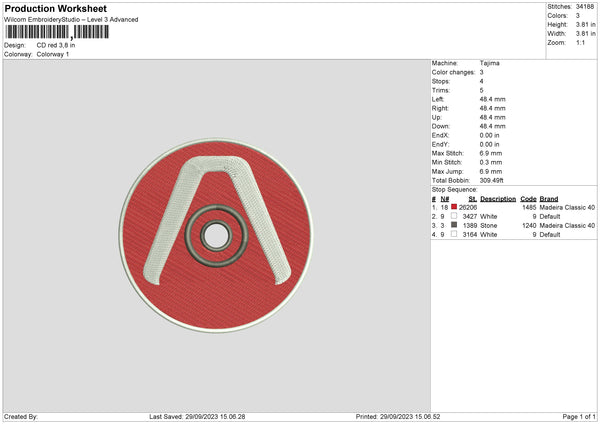Click stitch count 26206 in stop 1
This screenshot has height=424, width=600.
tap(468, 207)
